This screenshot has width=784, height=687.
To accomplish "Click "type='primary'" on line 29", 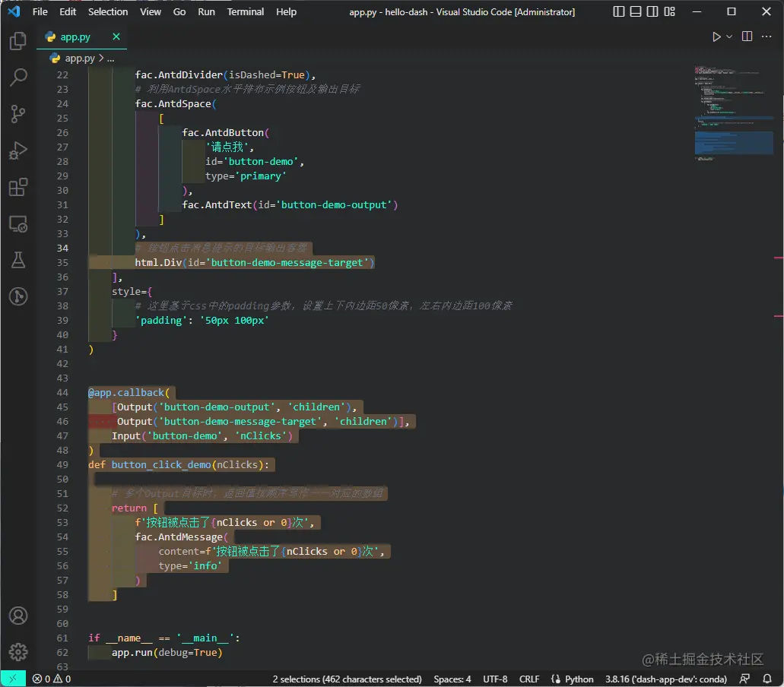I will coord(246,176).
